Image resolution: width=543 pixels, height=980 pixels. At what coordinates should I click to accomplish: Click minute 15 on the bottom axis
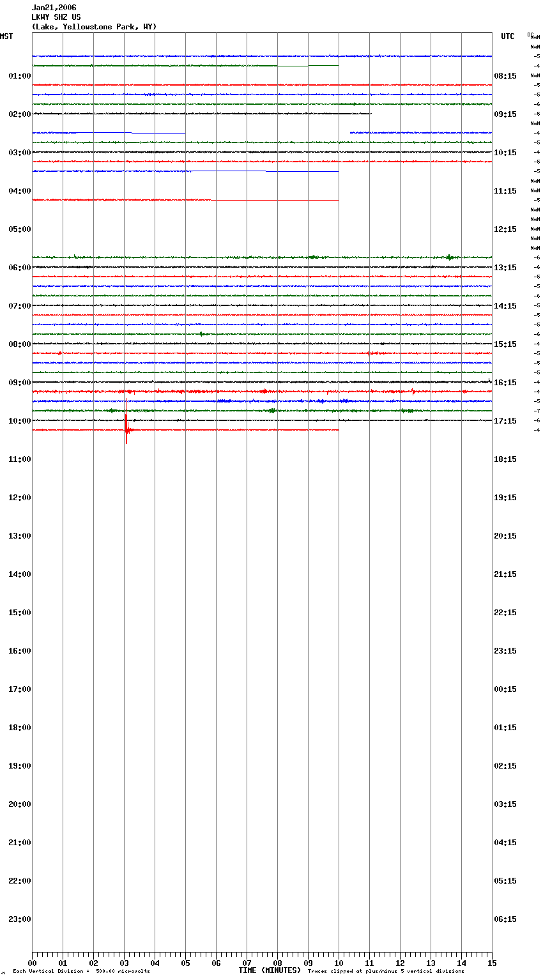click(492, 963)
